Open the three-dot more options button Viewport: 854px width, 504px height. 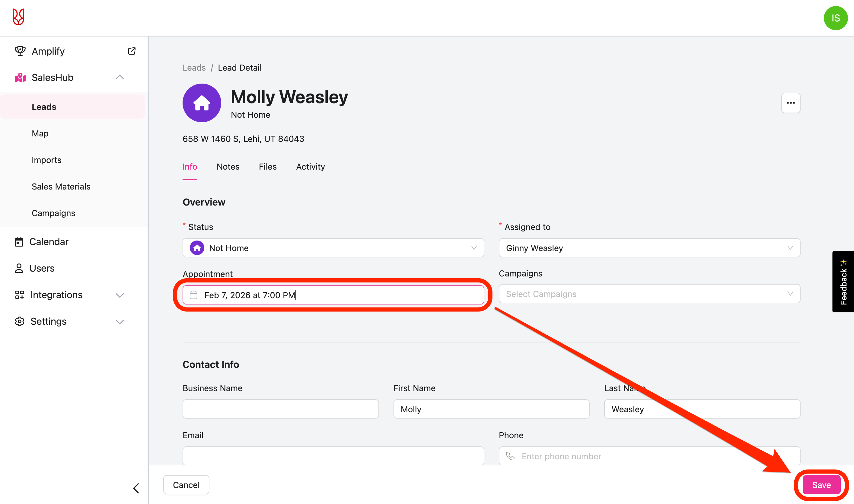[x=791, y=103]
